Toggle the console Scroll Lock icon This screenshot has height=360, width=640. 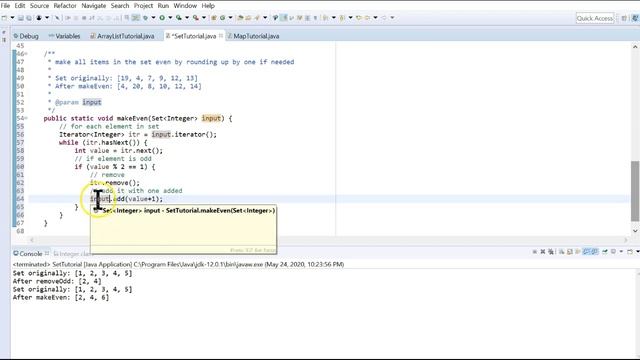tap(570, 251)
